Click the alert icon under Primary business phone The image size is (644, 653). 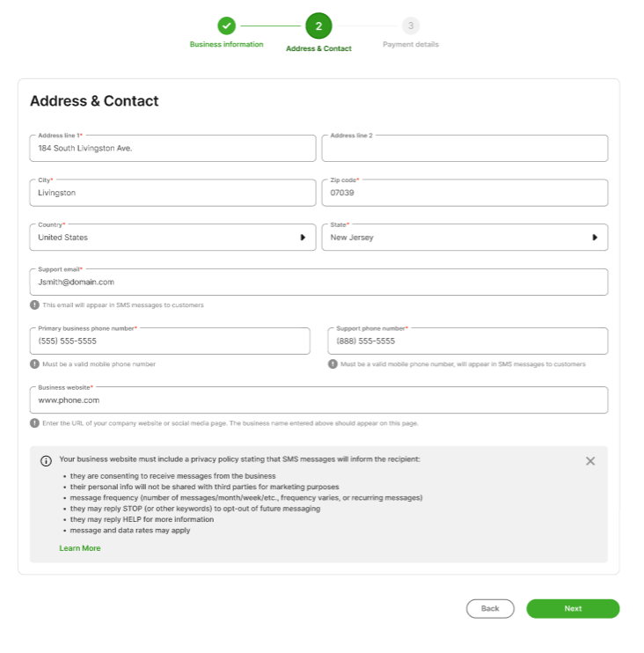coord(34,364)
